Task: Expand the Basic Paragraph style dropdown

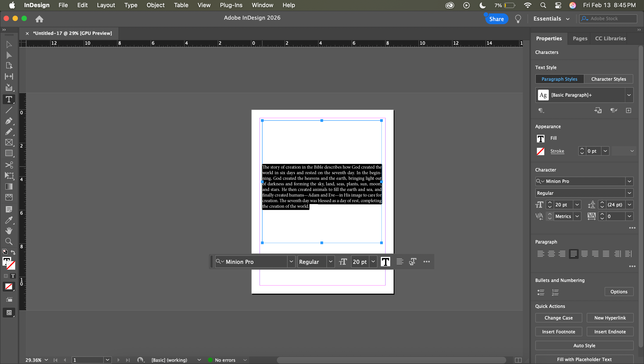Action: coord(629,95)
